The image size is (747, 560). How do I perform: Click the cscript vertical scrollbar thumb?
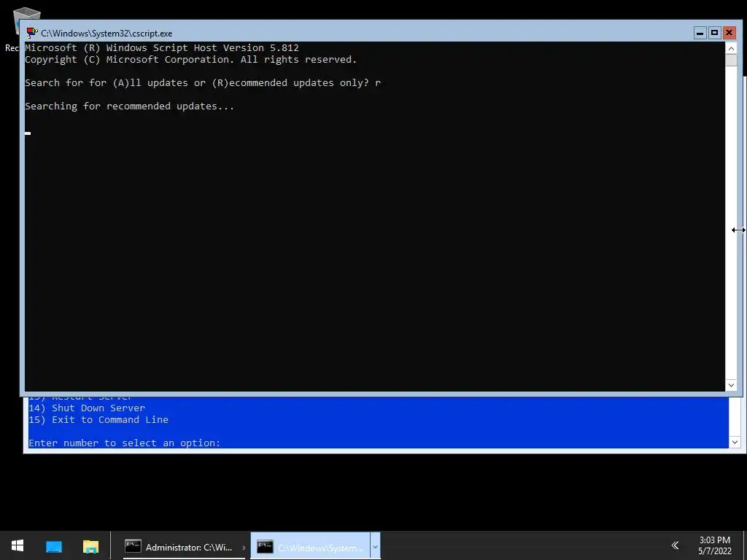tap(731, 60)
